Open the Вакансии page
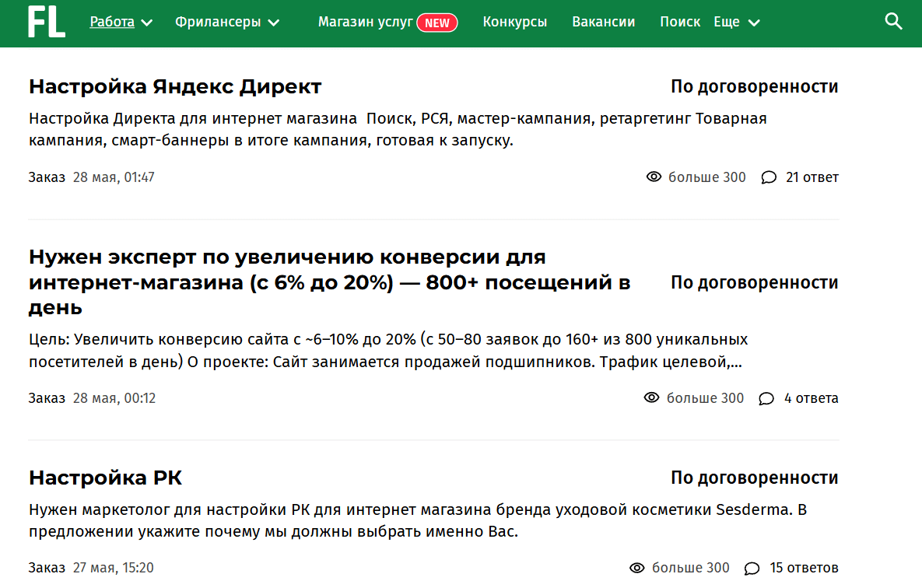The image size is (922, 588). [603, 22]
